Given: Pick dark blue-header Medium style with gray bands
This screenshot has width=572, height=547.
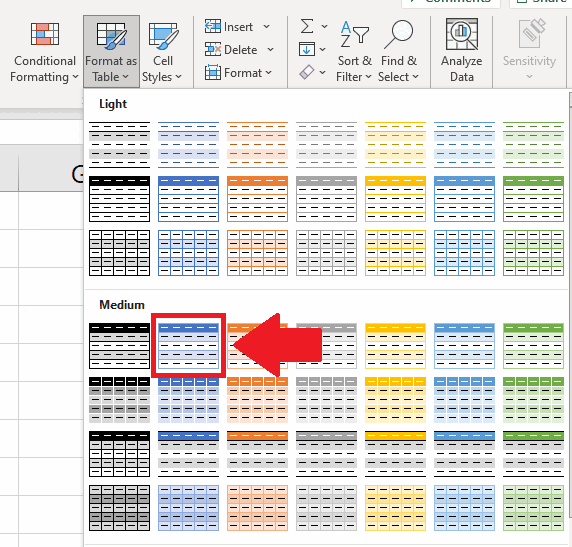Looking at the screenshot, I should pos(188,454).
